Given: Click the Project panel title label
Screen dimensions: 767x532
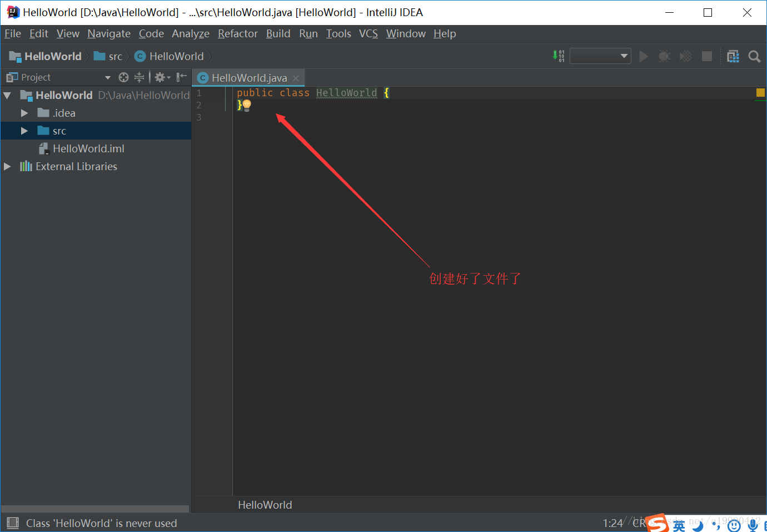Looking at the screenshot, I should tap(36, 77).
